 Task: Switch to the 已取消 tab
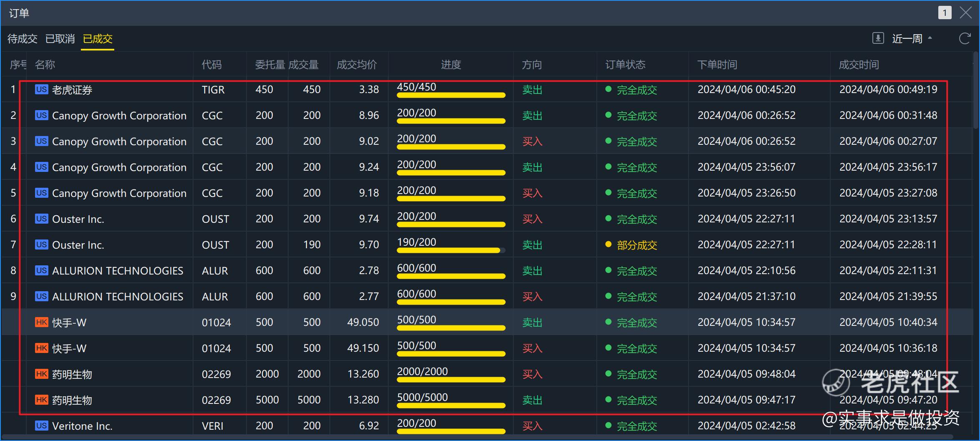pyautogui.click(x=60, y=39)
